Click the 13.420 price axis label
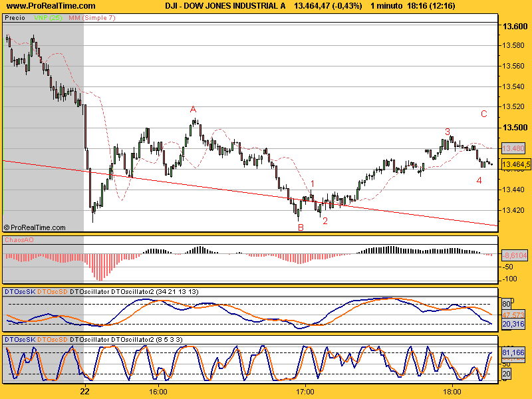Image resolution: width=532 pixels, height=399 pixels. 513,210
